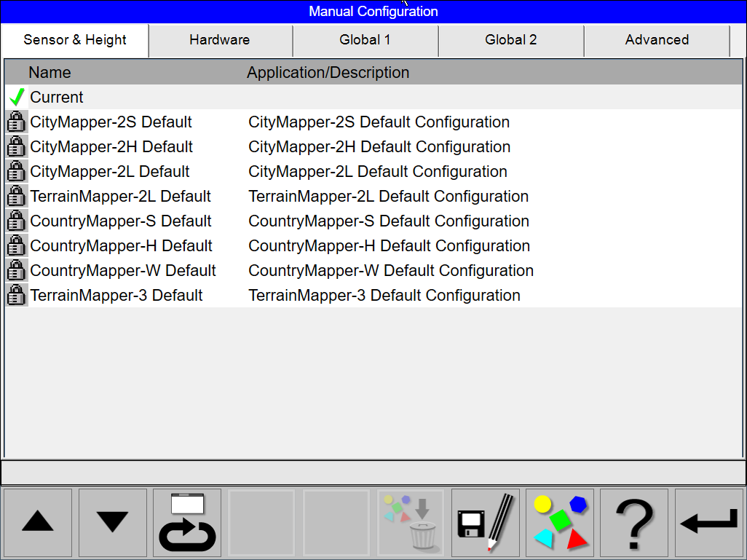Toggle the lock on CityMapper-2S Default
Screen dimensions: 747x560
click(x=15, y=122)
